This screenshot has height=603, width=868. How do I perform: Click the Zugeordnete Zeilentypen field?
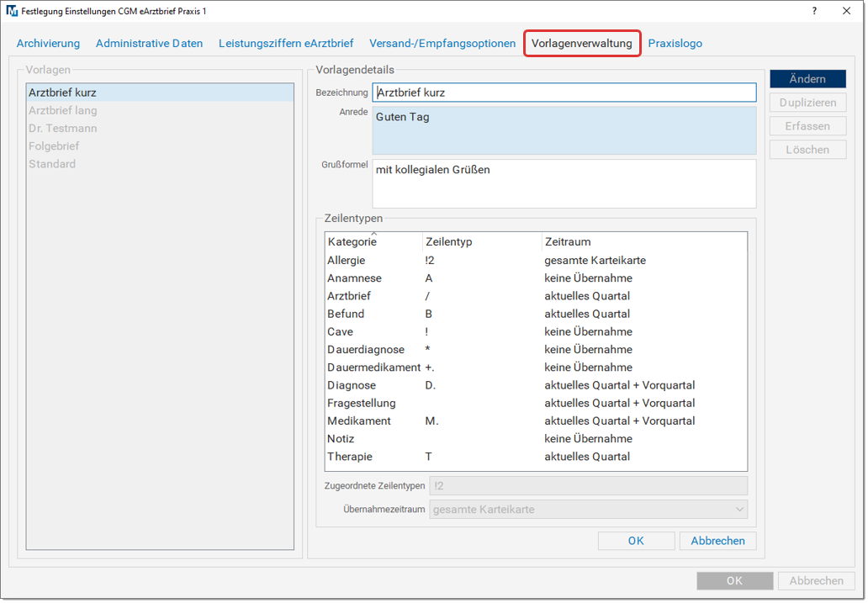pos(589,485)
